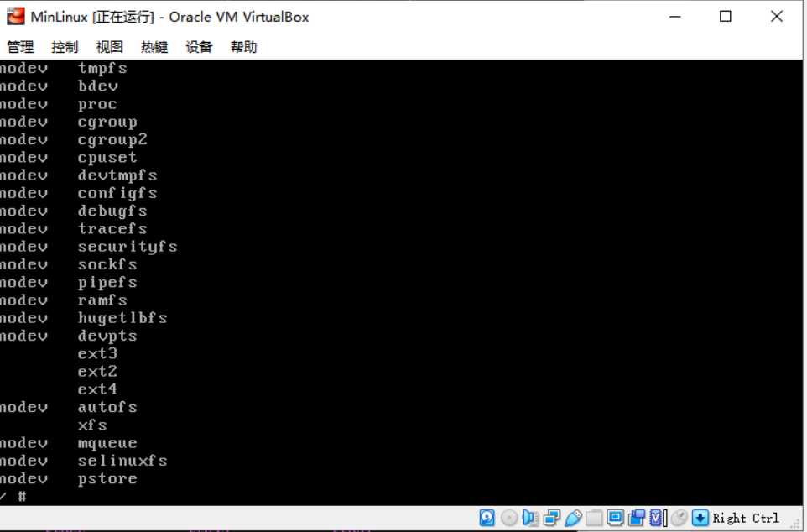Screen dimensions: 807x532
Task: Close the MinLinux VirtualBox window
Action: pos(777,17)
